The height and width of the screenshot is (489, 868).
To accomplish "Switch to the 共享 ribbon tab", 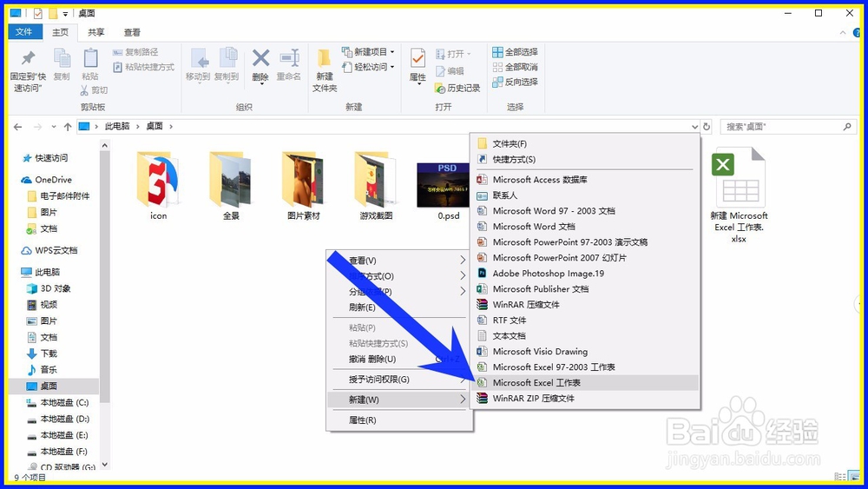I will point(95,32).
